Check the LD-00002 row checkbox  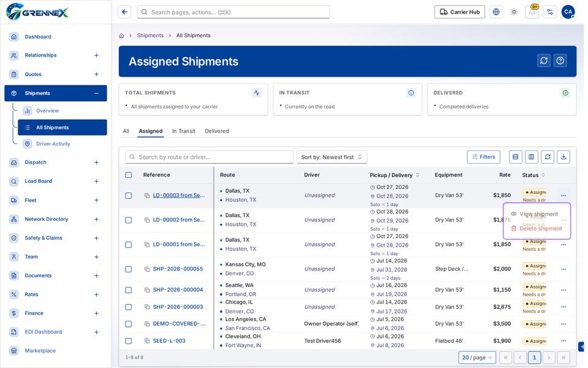click(129, 220)
